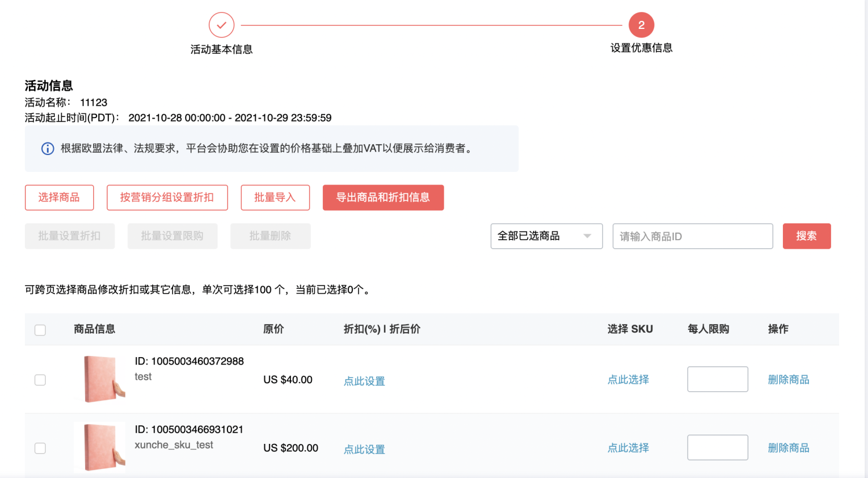Click the 批量设置限购 button
The image size is (868, 478).
point(172,236)
